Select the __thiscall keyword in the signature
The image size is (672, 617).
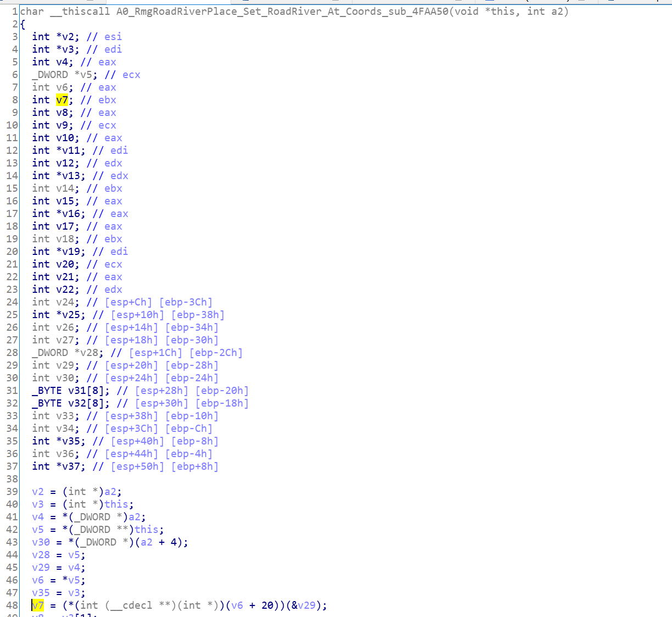pyautogui.click(x=80, y=12)
